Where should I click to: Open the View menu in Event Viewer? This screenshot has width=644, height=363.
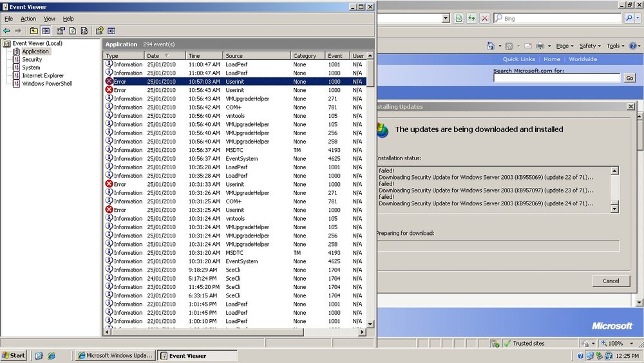[x=50, y=19]
